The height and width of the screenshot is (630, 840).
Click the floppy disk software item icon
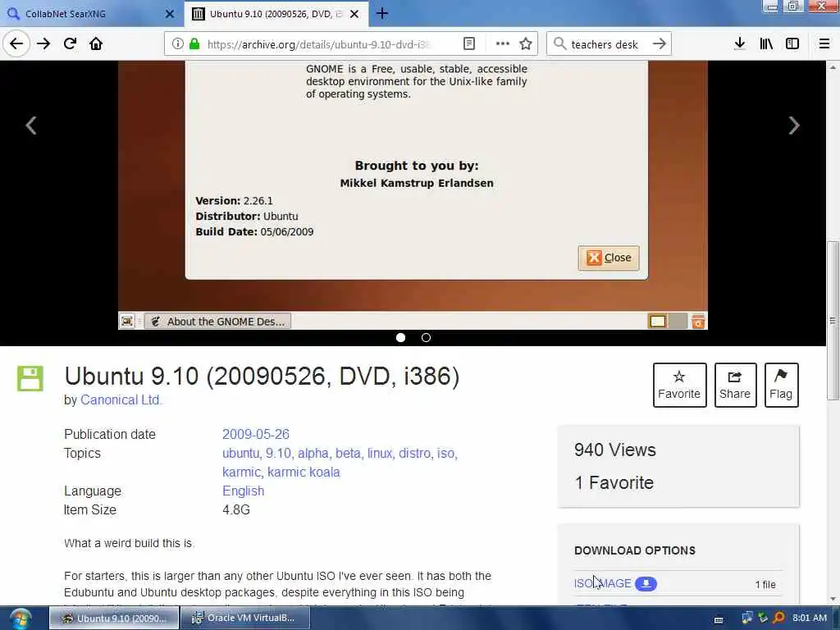click(30, 378)
